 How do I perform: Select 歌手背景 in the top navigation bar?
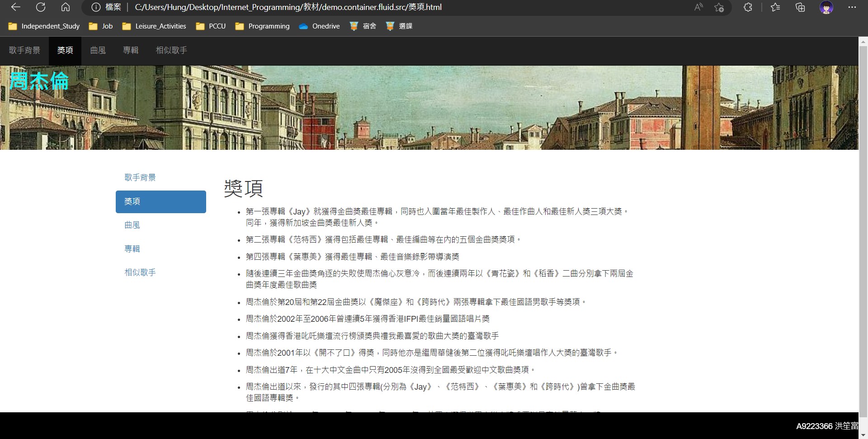click(x=24, y=50)
